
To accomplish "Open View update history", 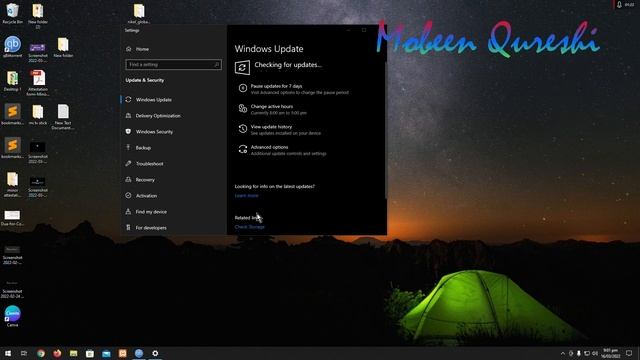I will tap(271, 127).
